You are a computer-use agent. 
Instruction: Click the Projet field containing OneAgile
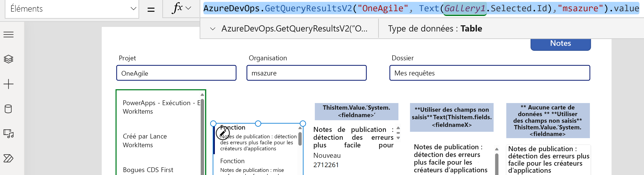point(176,73)
